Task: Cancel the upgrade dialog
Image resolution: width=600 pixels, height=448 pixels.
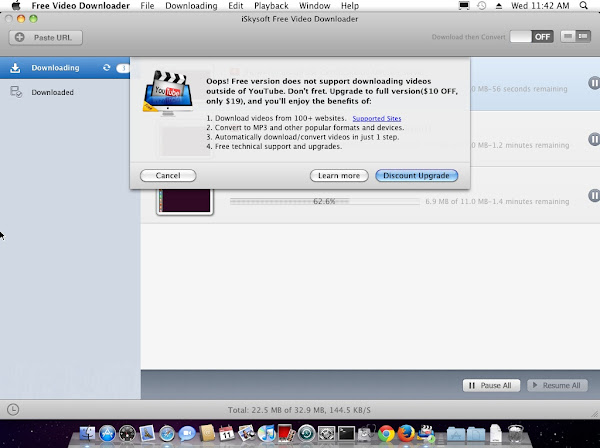Action: (168, 176)
